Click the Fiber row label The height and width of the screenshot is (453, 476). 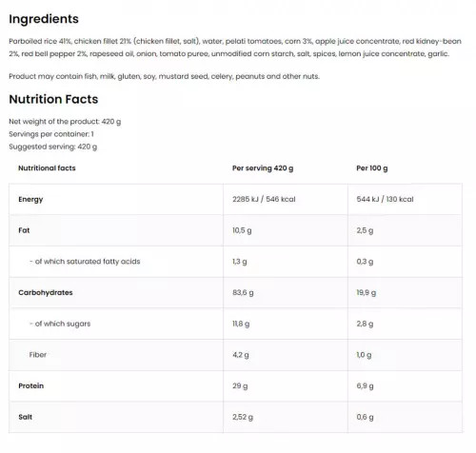38,355
